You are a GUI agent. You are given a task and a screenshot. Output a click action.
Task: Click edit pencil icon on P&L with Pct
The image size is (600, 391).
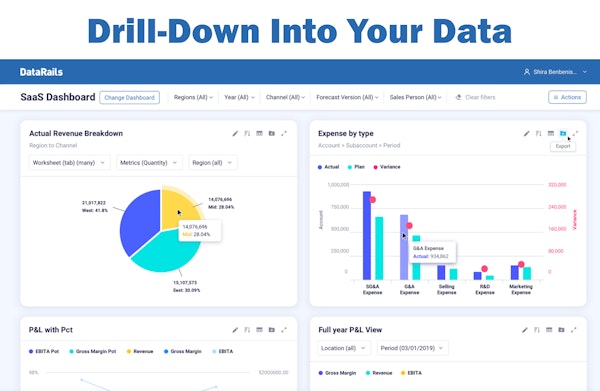[235, 330]
